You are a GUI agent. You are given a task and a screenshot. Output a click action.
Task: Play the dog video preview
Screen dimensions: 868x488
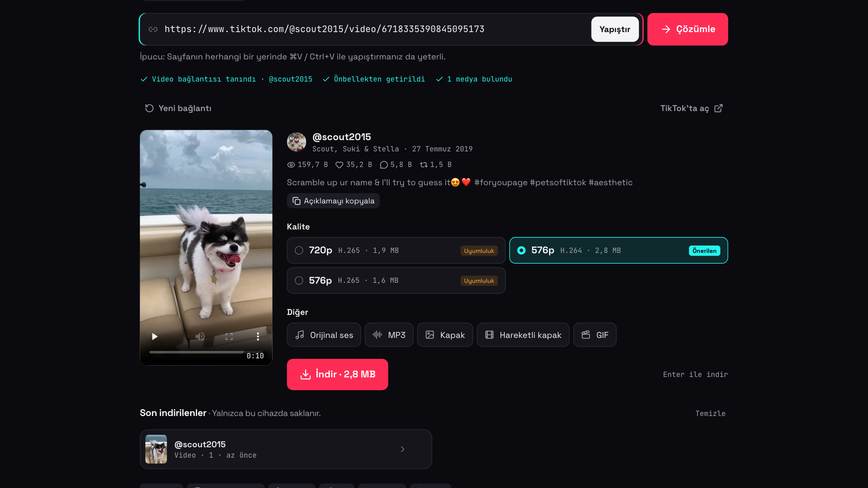click(155, 337)
